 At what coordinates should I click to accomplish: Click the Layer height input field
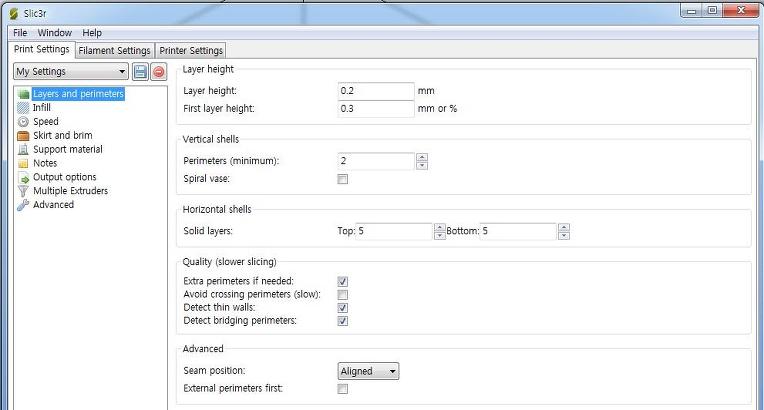point(376,91)
